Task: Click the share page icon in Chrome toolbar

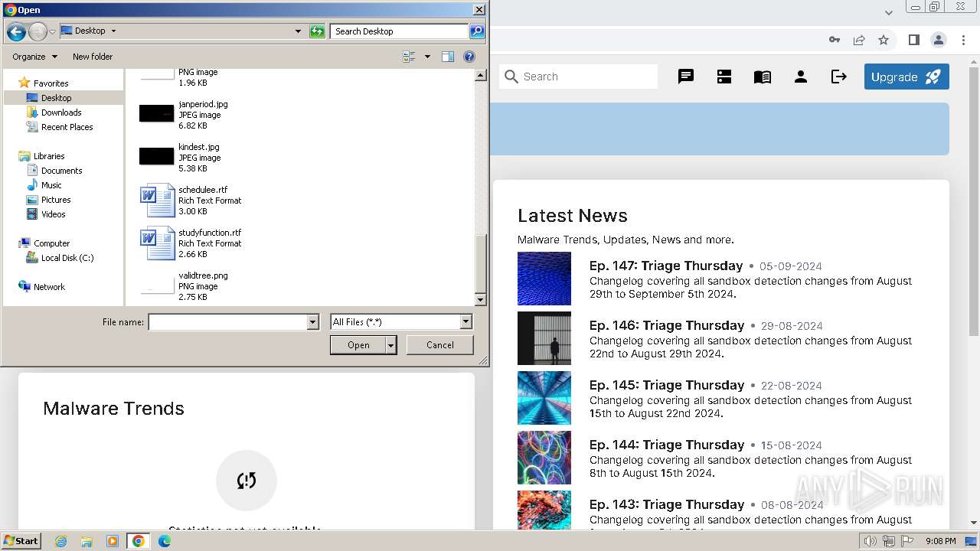Action: (859, 40)
